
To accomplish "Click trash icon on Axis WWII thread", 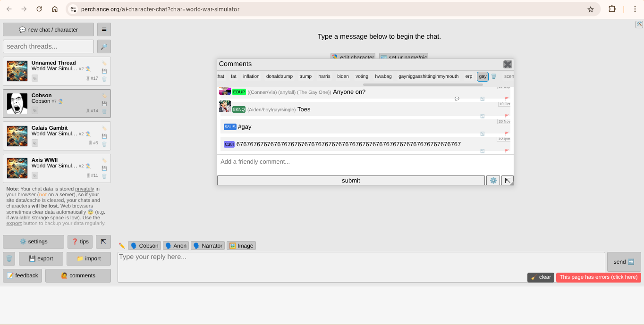I will (104, 176).
